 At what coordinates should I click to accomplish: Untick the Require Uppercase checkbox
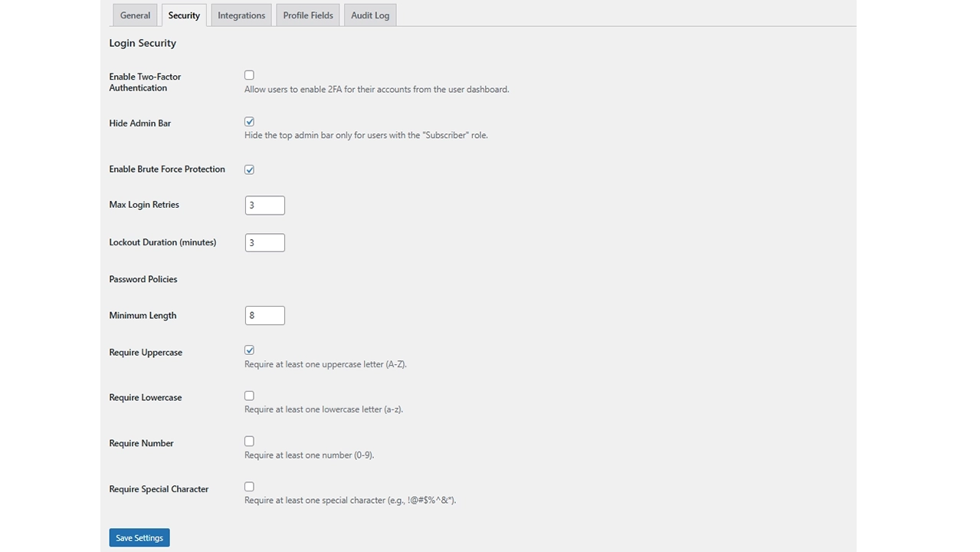coord(249,350)
